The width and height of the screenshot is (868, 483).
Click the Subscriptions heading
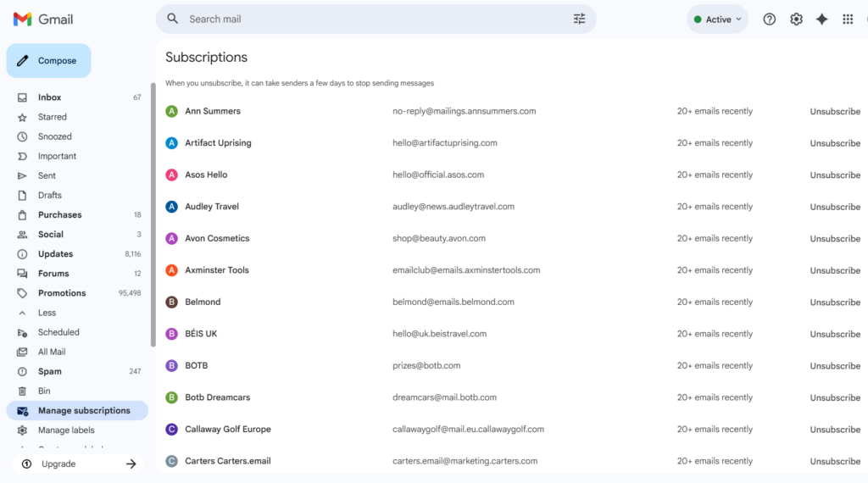click(207, 57)
